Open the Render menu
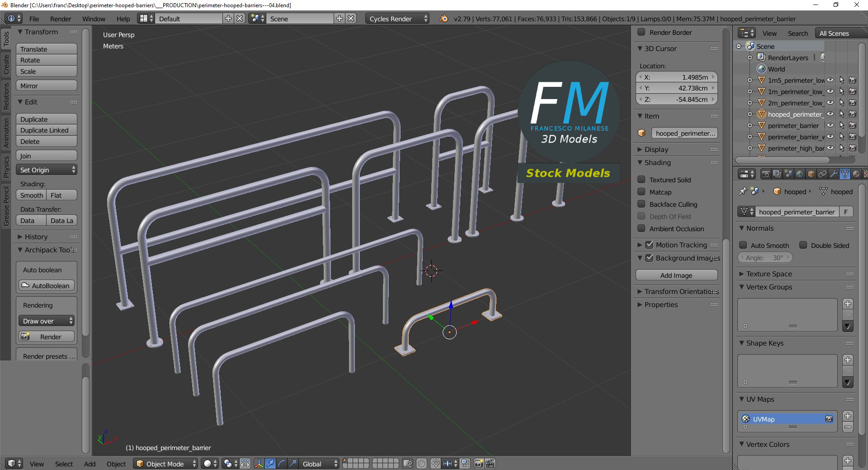This screenshot has height=470, width=868. (61, 19)
